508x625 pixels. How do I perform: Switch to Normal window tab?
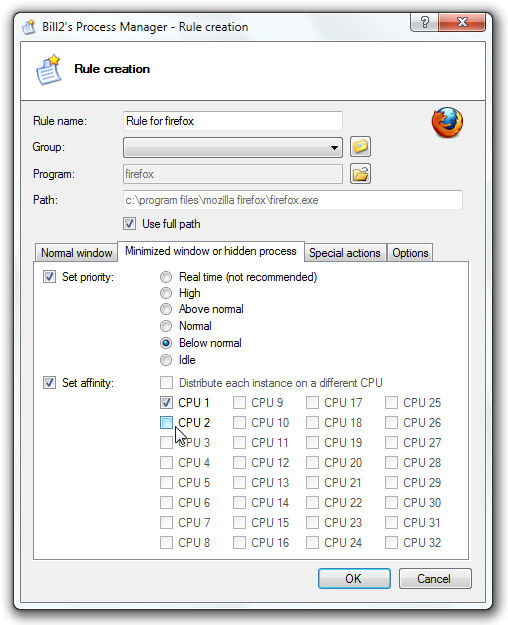point(76,253)
